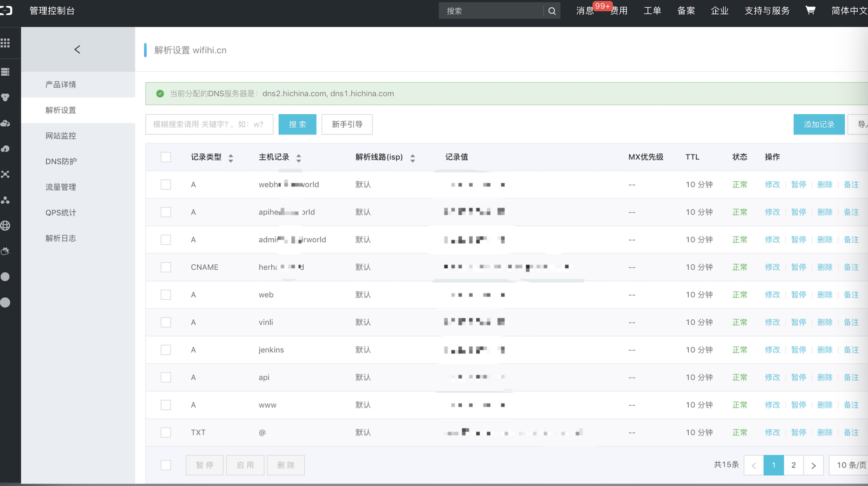Click the 新手引导 button
The image size is (868, 486).
(347, 124)
